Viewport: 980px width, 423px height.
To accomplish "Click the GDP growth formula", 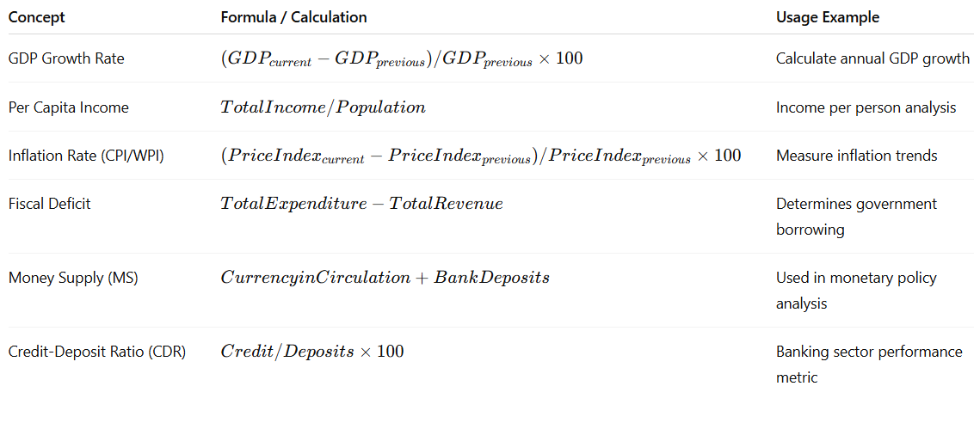I will coord(401,59).
